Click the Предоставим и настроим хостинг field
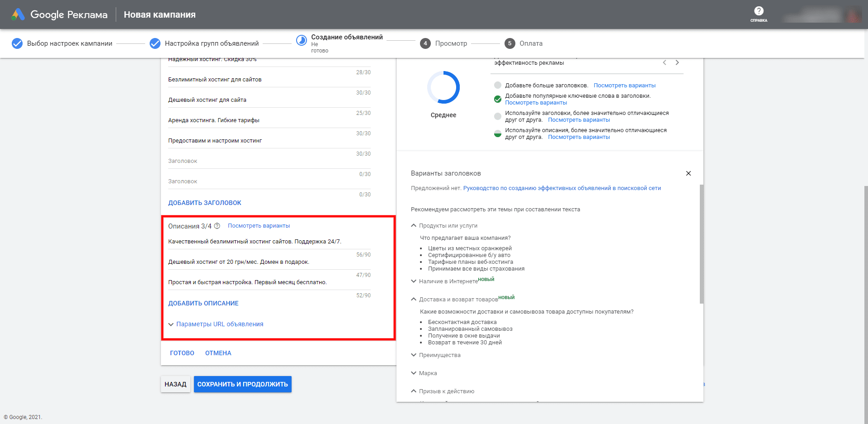This screenshot has height=424, width=868. (x=269, y=141)
